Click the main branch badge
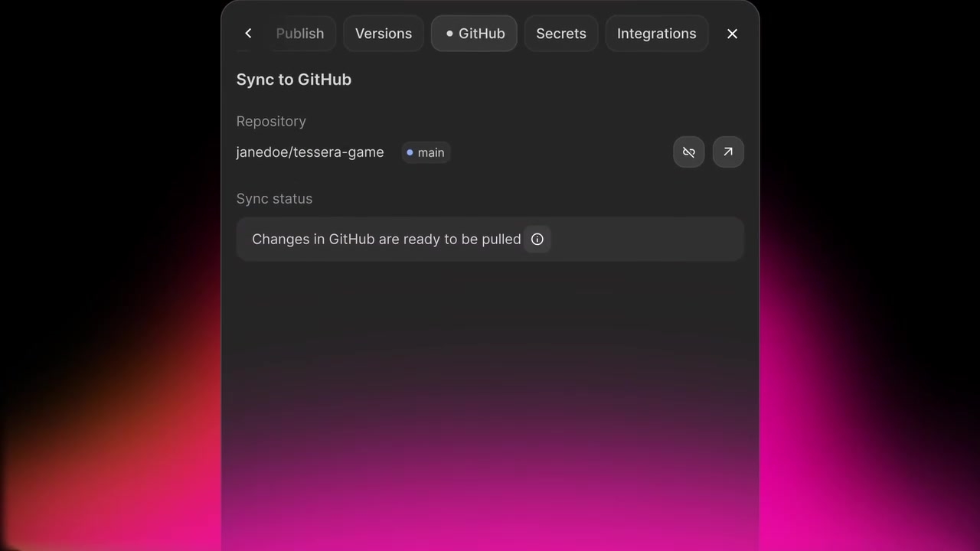This screenshot has height=551, width=980. [426, 152]
